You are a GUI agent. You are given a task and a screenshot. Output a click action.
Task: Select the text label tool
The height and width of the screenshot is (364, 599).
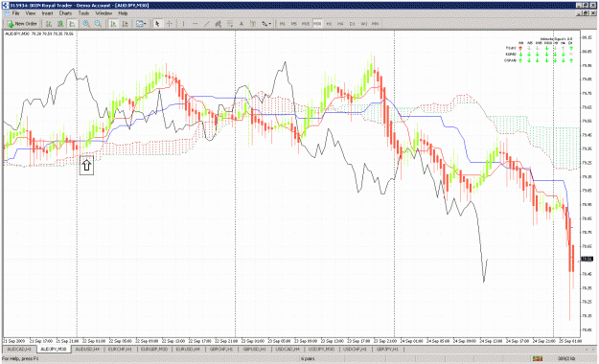tap(253, 24)
